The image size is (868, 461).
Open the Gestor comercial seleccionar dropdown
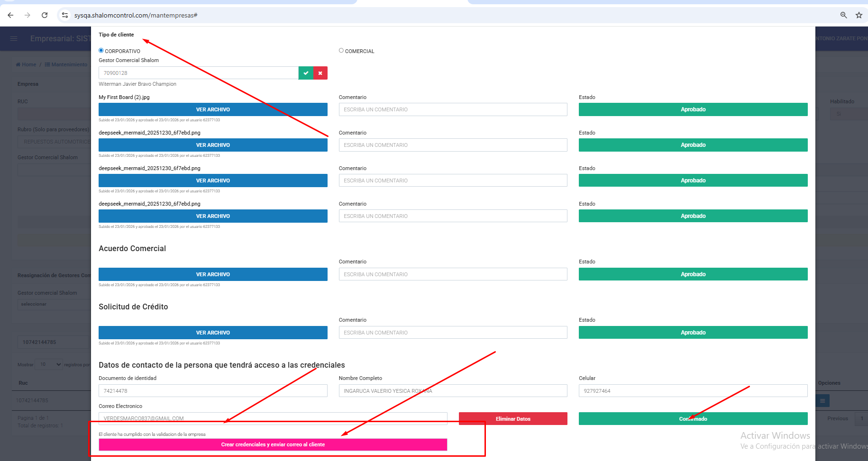point(54,304)
